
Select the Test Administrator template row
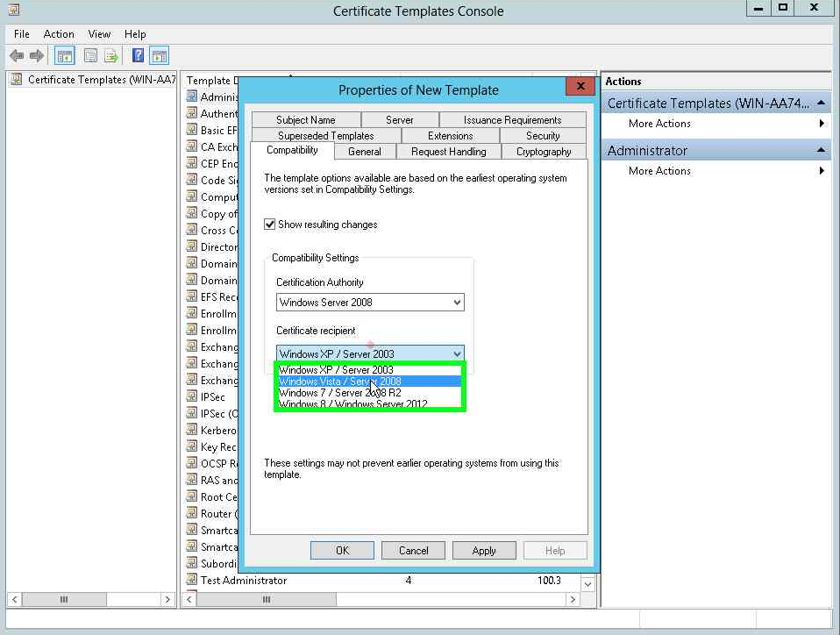381,580
